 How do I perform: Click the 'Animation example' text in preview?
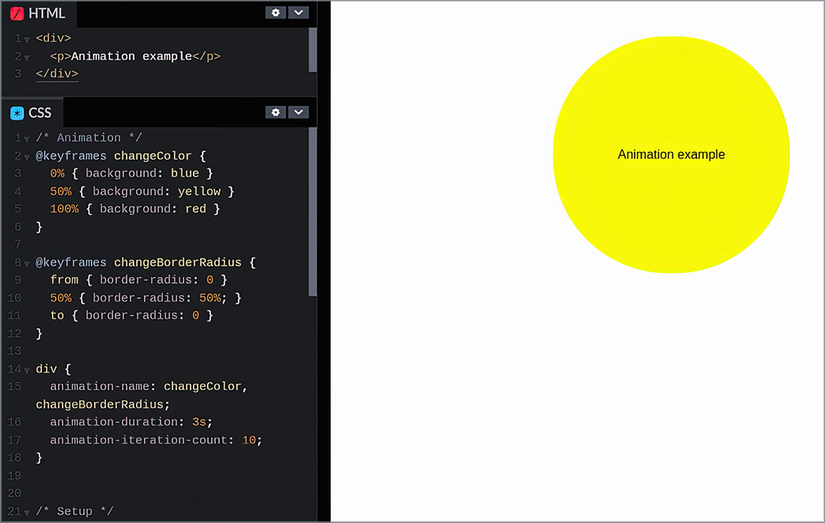point(671,154)
